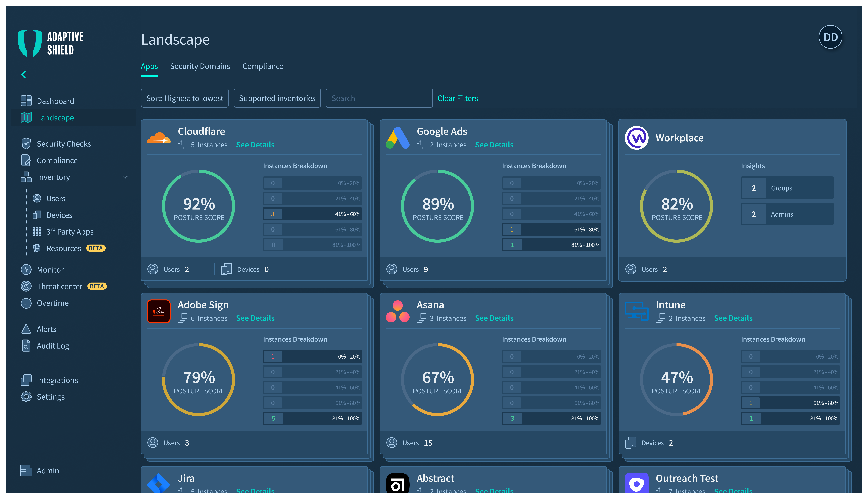Click the Landscape map icon
This screenshot has width=868, height=499.
coord(26,118)
